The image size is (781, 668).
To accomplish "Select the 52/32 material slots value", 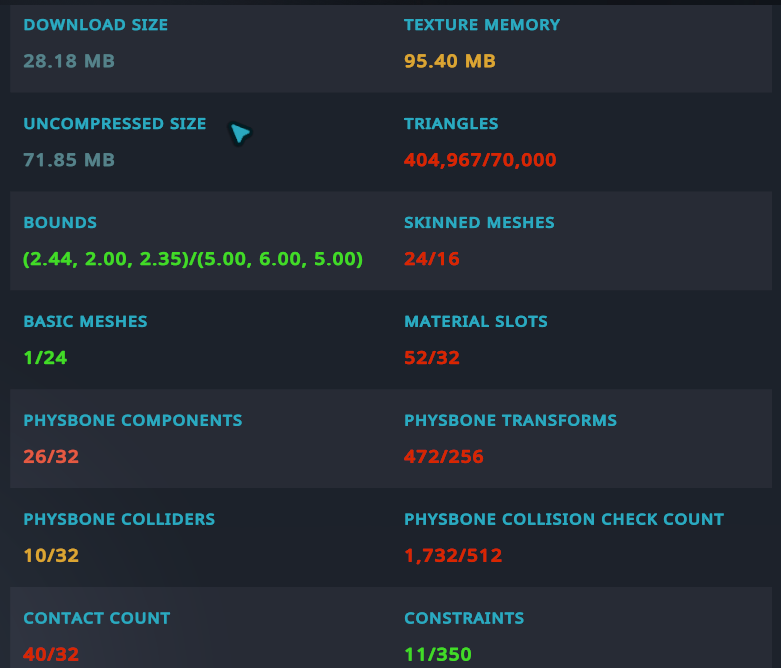I will coord(432,358).
